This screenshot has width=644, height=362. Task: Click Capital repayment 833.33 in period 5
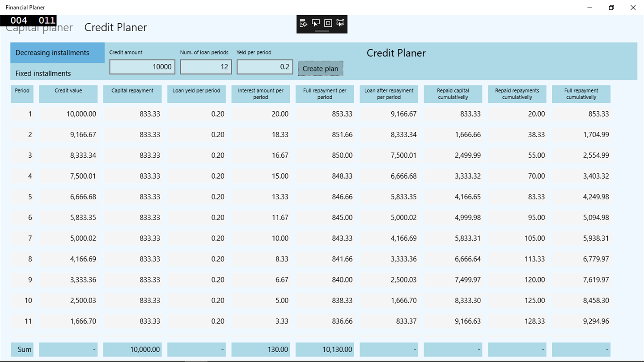point(132,197)
